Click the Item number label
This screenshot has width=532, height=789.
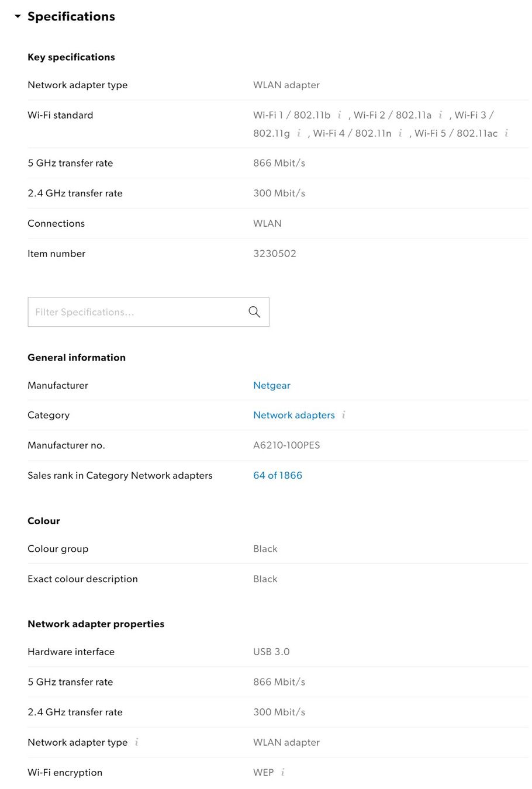(57, 254)
